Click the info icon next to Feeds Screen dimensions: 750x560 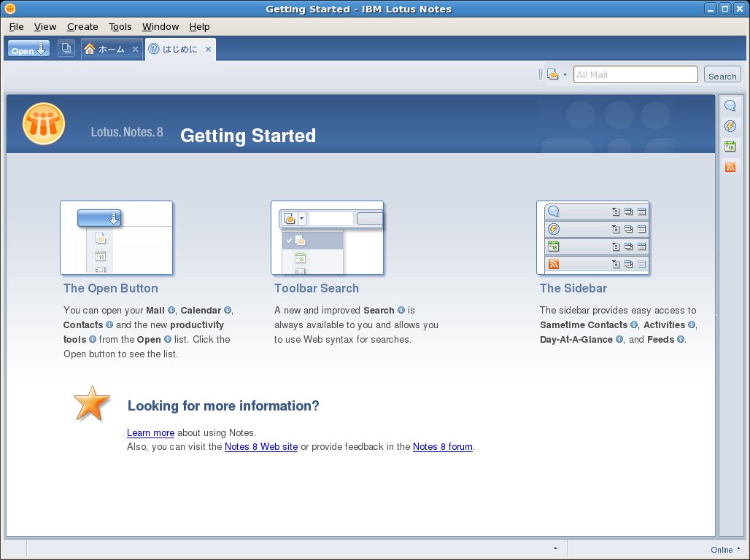click(x=680, y=339)
